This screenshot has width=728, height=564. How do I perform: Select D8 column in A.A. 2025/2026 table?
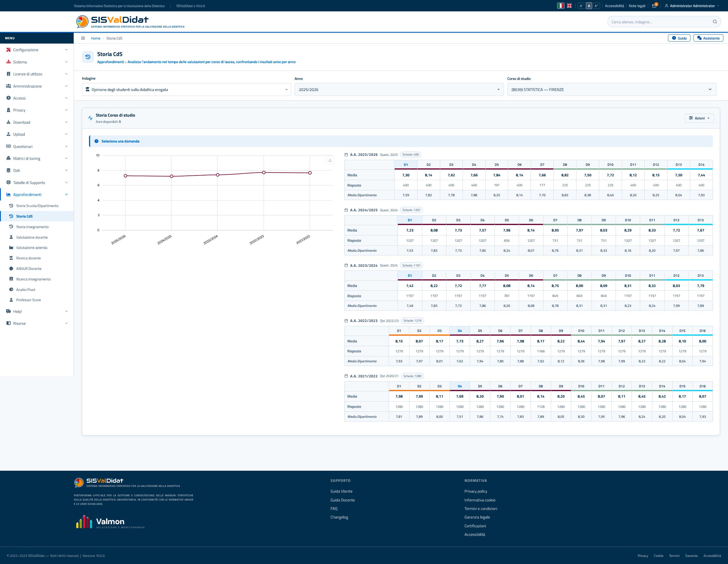point(565,165)
